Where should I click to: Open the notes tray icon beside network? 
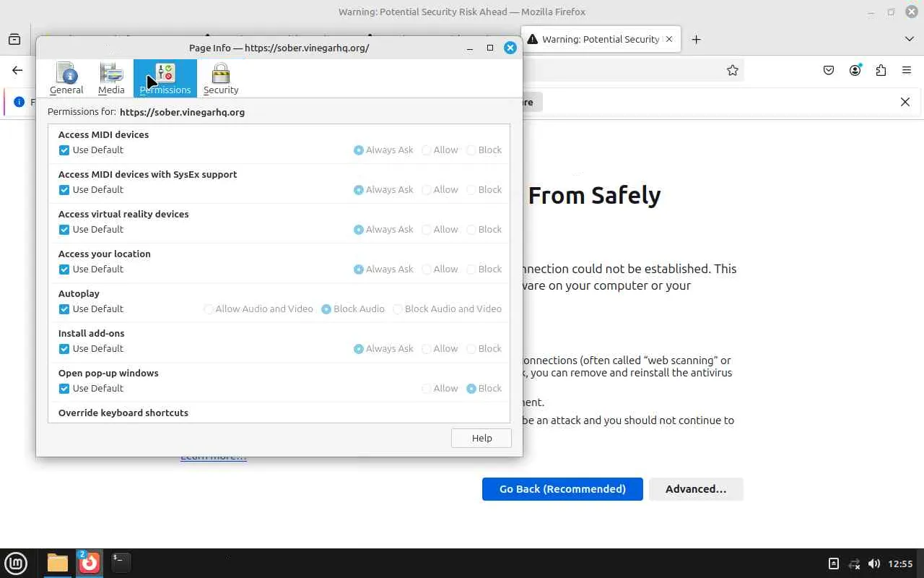coord(833,564)
